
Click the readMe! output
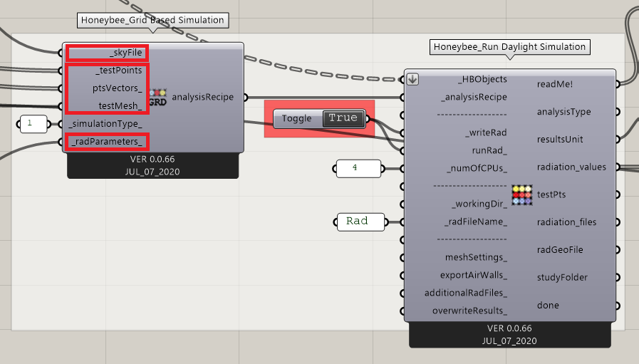(x=555, y=84)
